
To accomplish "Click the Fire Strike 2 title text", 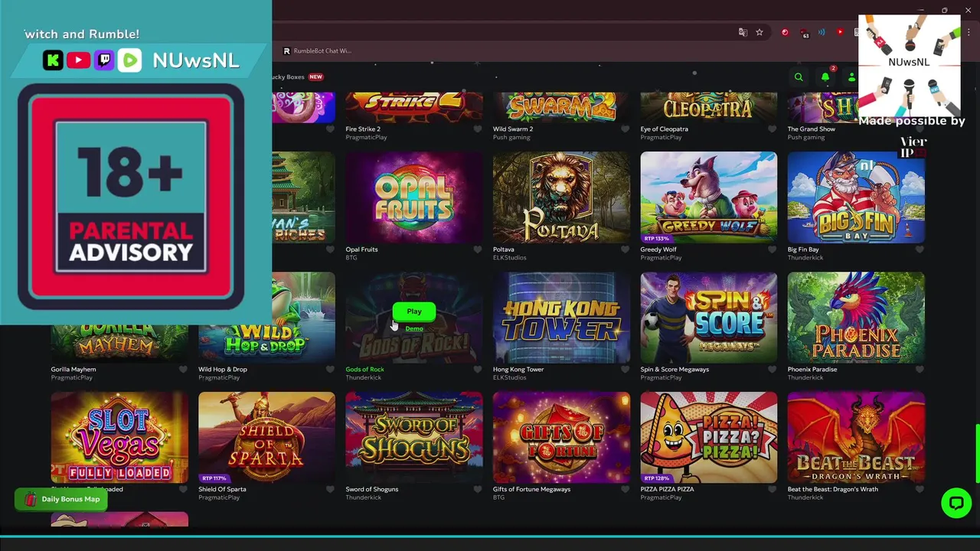I will [x=363, y=129].
